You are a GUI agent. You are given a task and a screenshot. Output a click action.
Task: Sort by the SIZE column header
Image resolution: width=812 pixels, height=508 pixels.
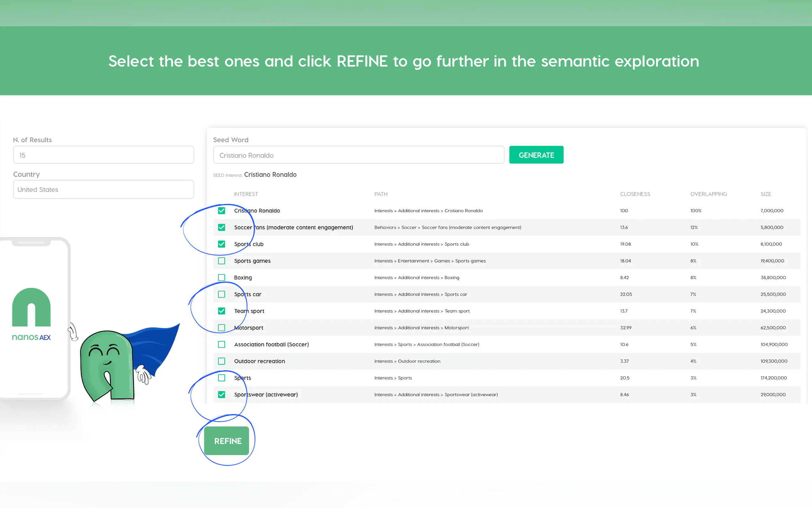pos(765,194)
